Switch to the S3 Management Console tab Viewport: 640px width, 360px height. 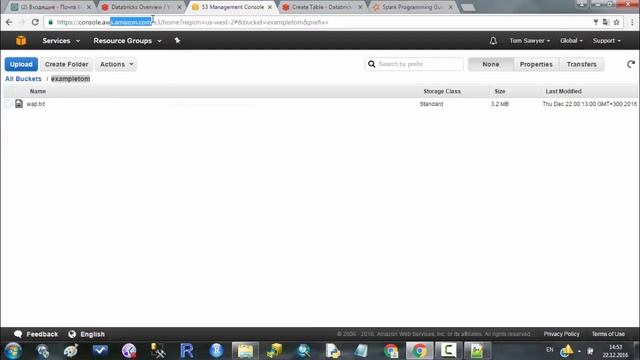pyautogui.click(x=231, y=7)
